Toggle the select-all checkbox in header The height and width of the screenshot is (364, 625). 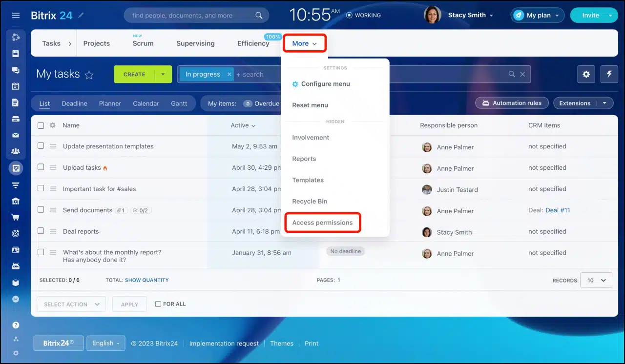tap(41, 125)
